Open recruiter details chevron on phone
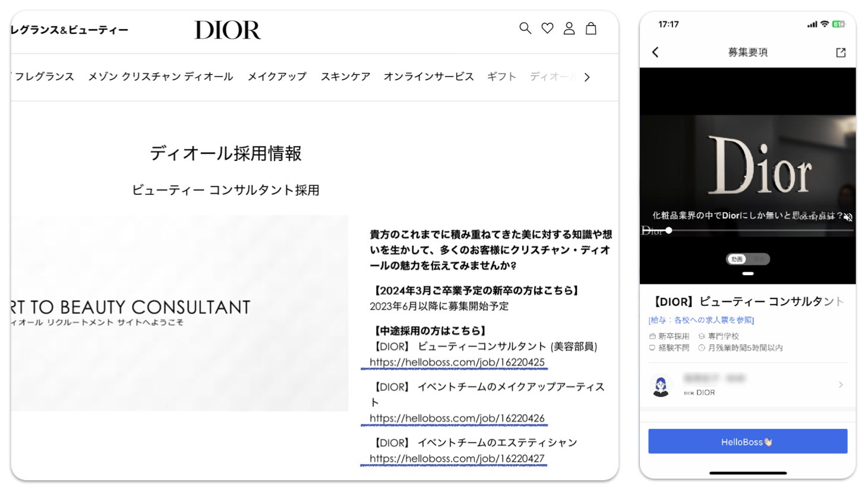The image size is (868, 489). coord(841,385)
